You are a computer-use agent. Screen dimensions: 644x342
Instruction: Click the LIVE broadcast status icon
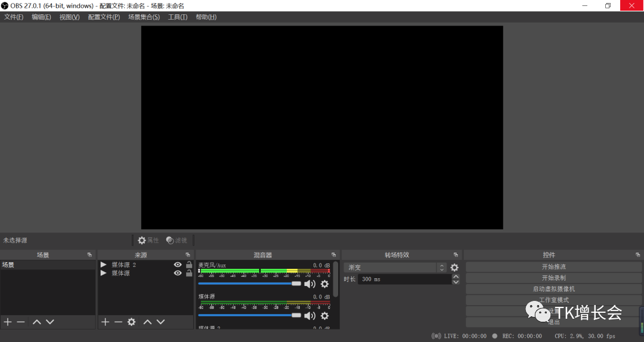(436, 336)
